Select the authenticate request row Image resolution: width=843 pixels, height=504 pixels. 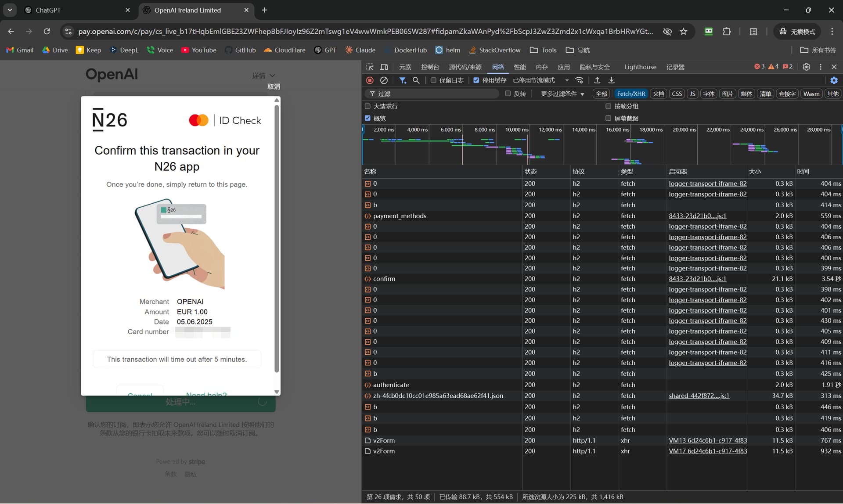pos(602,385)
